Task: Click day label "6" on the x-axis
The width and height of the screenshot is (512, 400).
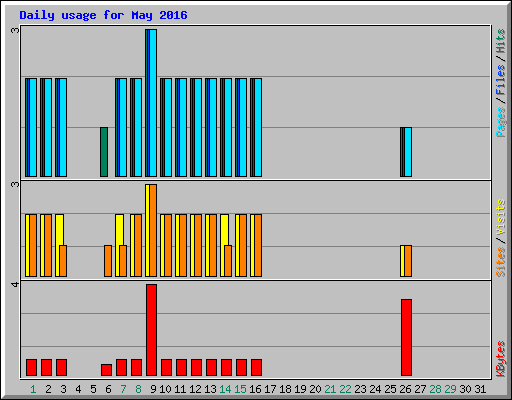Action: (108, 389)
